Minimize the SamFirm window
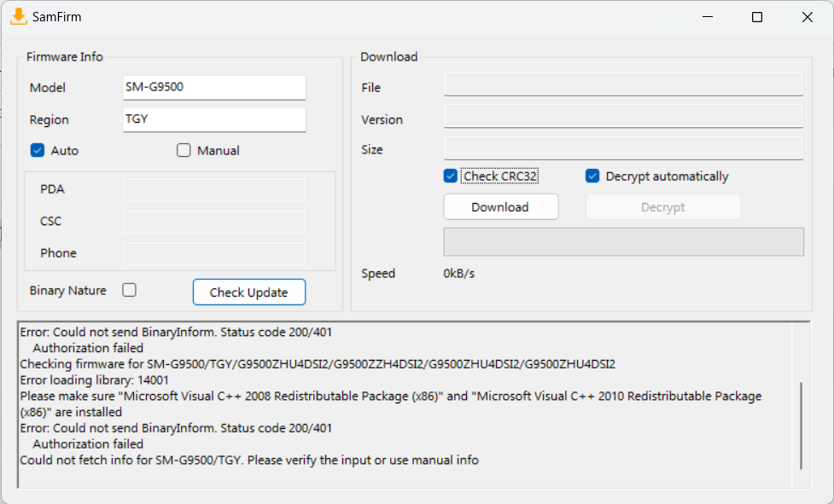This screenshot has width=834, height=504. point(708,17)
